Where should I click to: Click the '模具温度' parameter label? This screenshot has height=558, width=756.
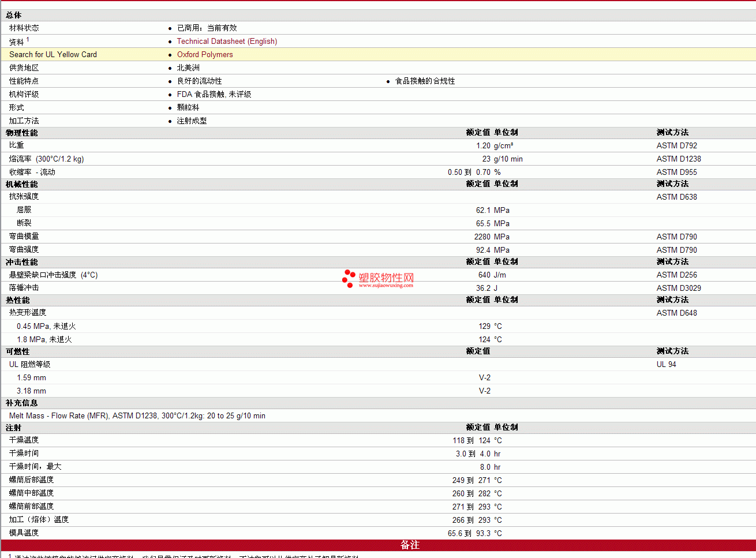pyautogui.click(x=24, y=533)
